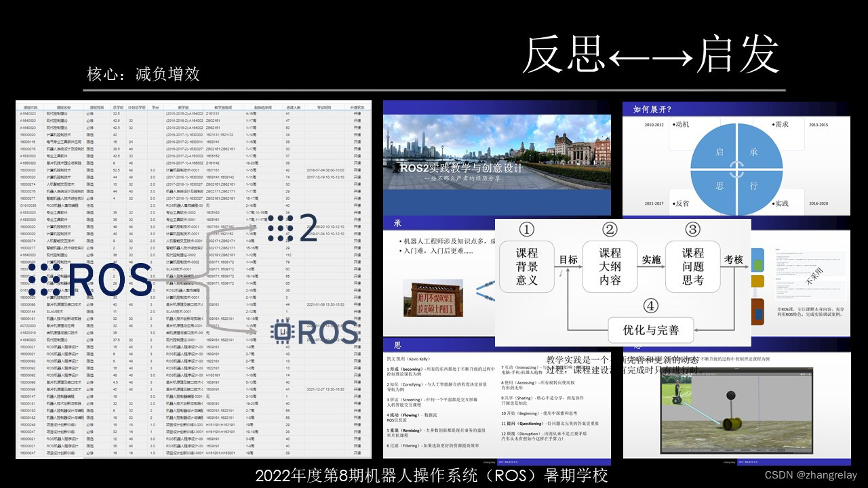Select the 优化与完善 flow box

(651, 331)
